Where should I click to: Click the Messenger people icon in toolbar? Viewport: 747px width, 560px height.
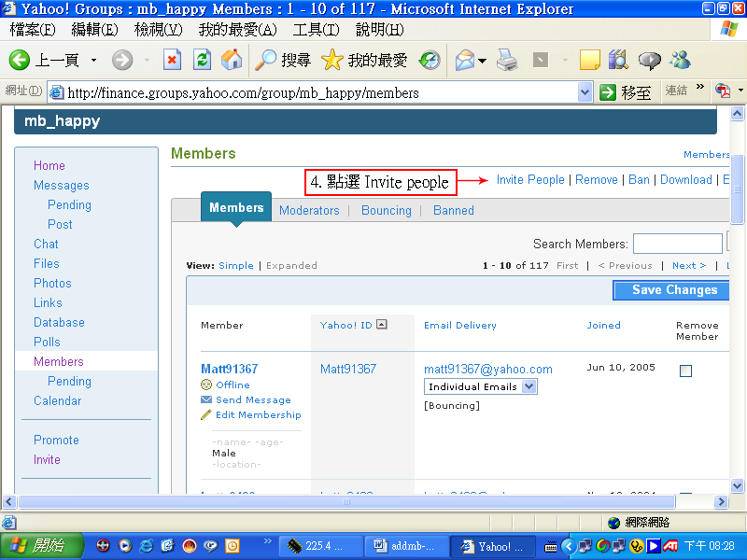680,61
